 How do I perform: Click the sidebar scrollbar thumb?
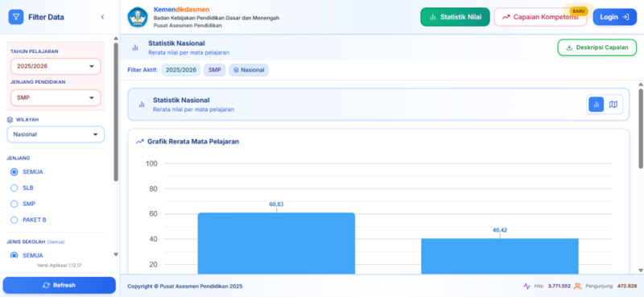(116, 112)
